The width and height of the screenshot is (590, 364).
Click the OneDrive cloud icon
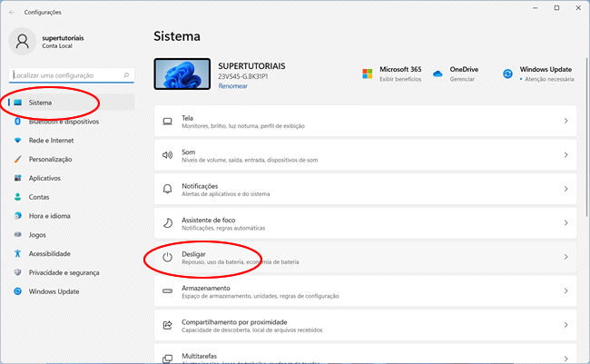click(438, 73)
